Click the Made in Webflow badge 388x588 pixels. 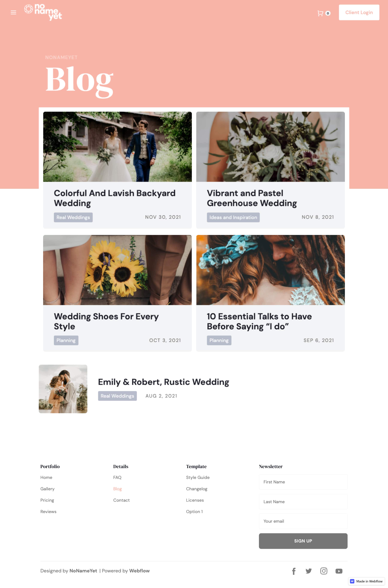pos(366,581)
